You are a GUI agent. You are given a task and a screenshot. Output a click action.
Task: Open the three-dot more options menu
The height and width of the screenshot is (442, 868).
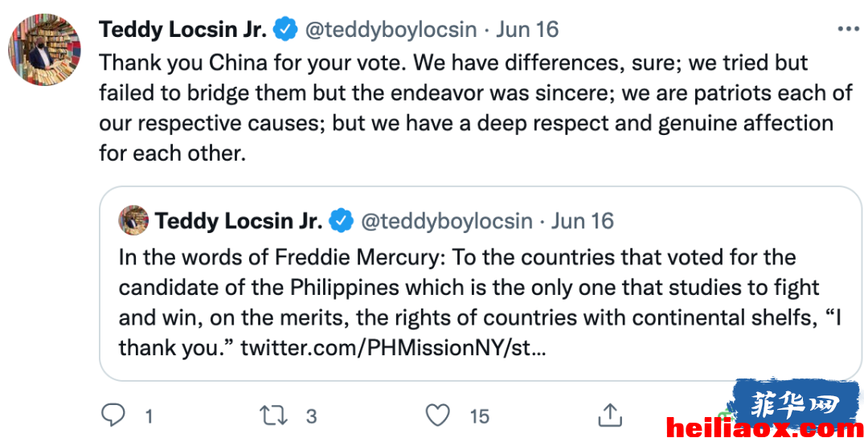[848, 29]
